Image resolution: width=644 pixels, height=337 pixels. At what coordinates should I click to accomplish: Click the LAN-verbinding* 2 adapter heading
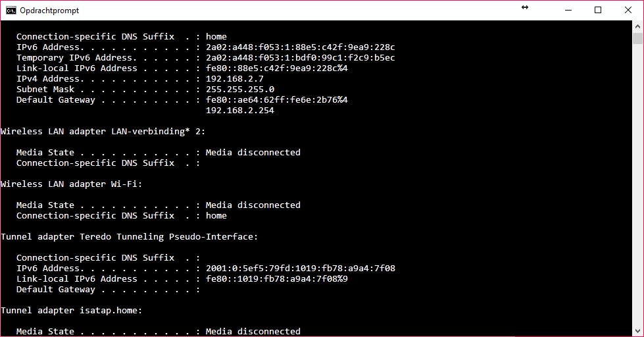tap(103, 132)
